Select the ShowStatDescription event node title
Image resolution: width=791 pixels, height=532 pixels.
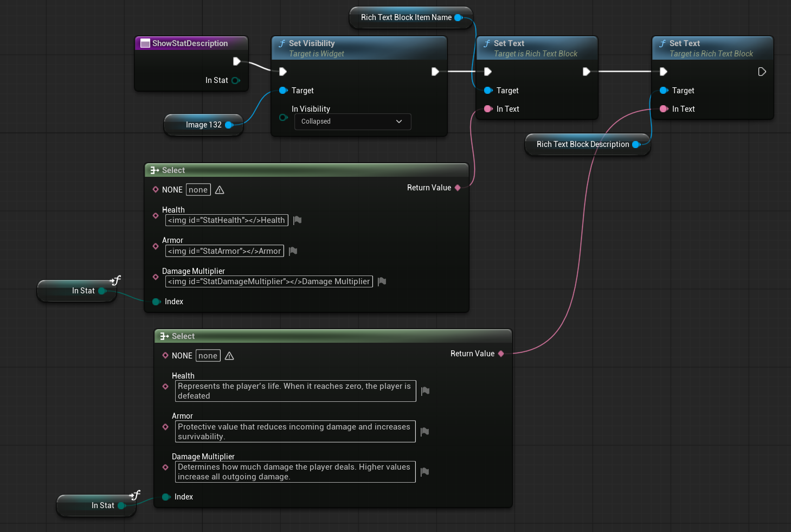[x=190, y=43]
